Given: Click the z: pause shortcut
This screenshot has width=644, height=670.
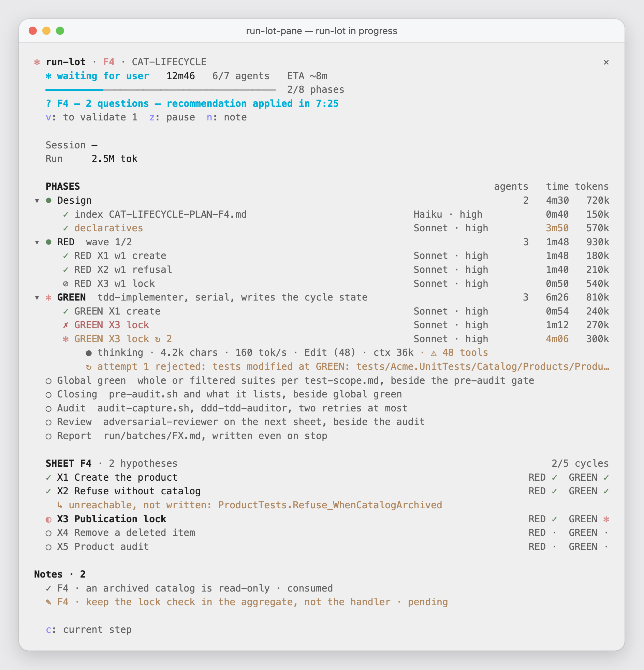Looking at the screenshot, I should click(172, 117).
